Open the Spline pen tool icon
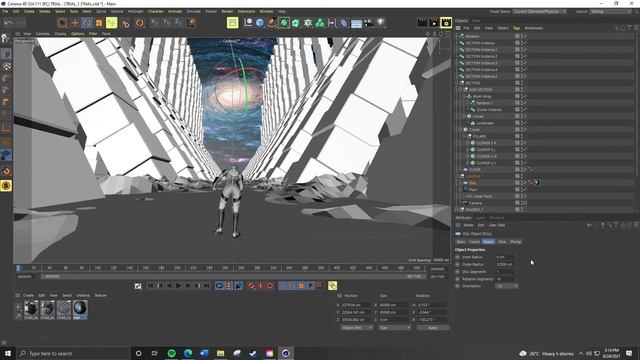 (272, 23)
